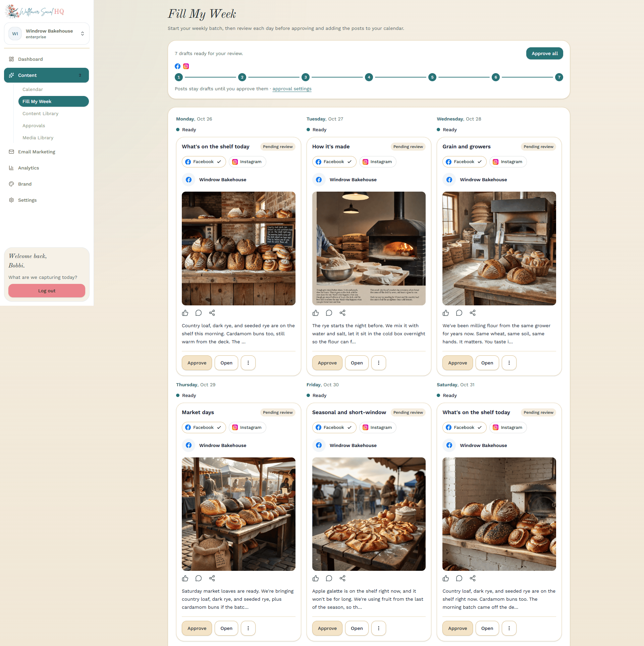Screen dimensions: 644x646
Task: Click the Approve all button
Action: pyautogui.click(x=545, y=53)
